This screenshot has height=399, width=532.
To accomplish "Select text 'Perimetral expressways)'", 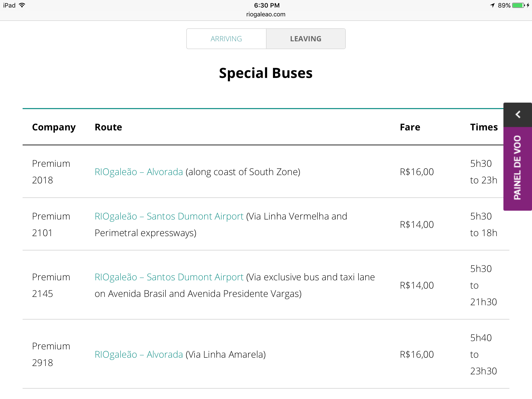I will click(x=145, y=233).
